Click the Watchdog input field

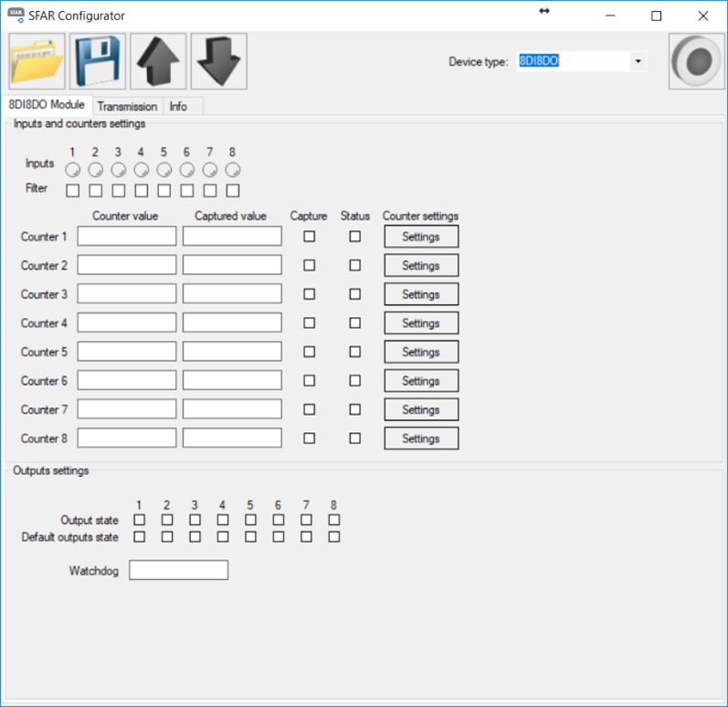click(178, 571)
